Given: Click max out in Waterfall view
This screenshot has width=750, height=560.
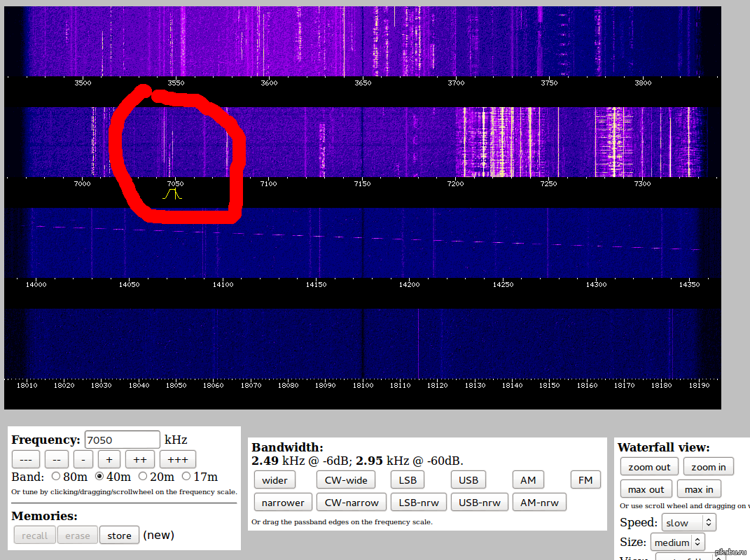Looking at the screenshot, I should 646,489.
